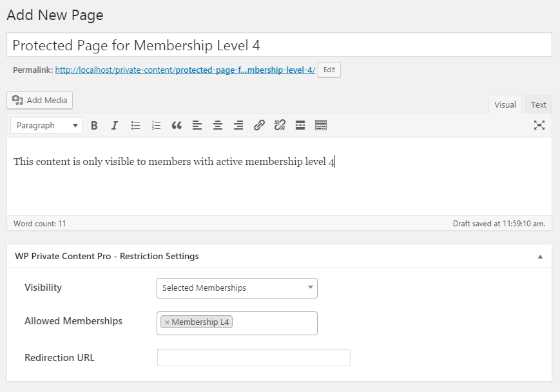Align text to the left
Viewport: 560px width, 392px height.
tap(197, 126)
